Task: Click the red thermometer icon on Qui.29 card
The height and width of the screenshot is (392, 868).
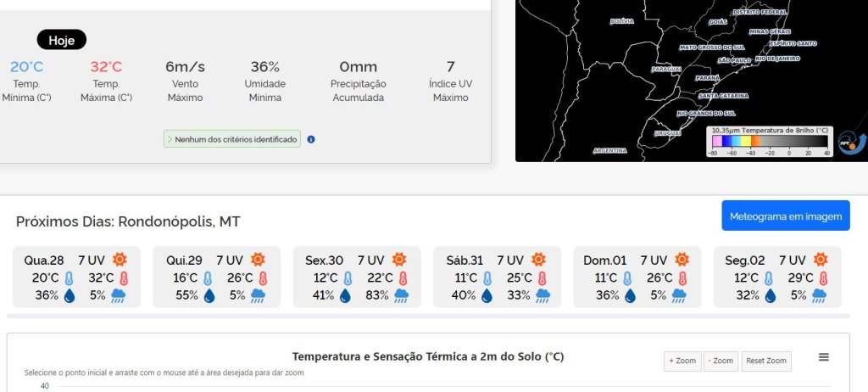Action: 263,277
